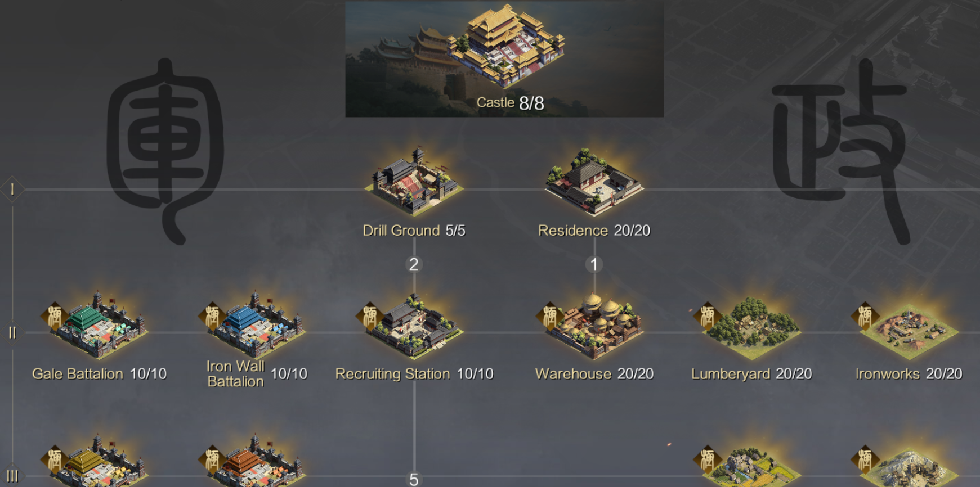Screen dimensions: 980x487
Task: Open the farm building in row III
Action: [x=751, y=467]
